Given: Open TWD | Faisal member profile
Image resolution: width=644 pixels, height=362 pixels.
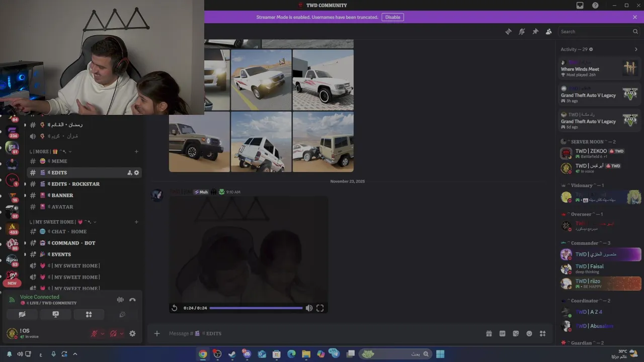Looking at the screenshot, I should [x=601, y=268].
